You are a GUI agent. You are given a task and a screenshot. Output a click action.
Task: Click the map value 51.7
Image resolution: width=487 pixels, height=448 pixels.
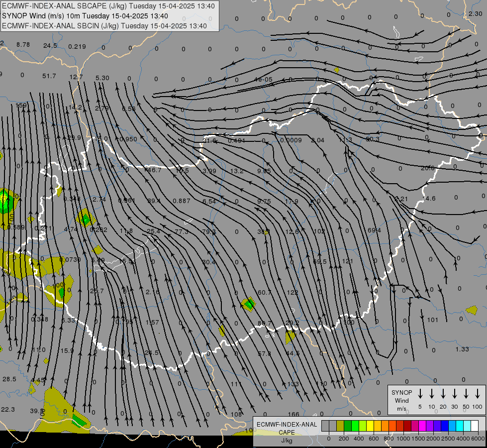[49, 76]
